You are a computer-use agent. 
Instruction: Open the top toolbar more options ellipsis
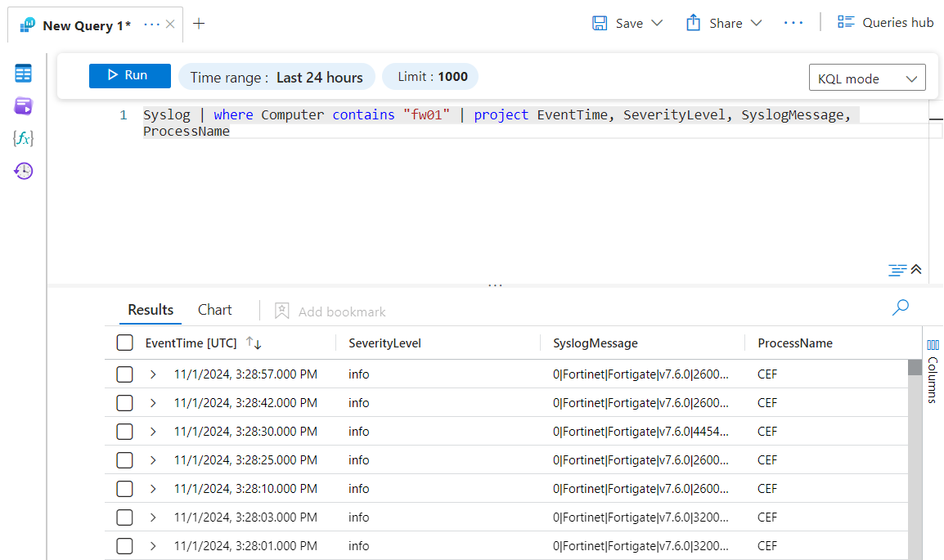(x=793, y=23)
